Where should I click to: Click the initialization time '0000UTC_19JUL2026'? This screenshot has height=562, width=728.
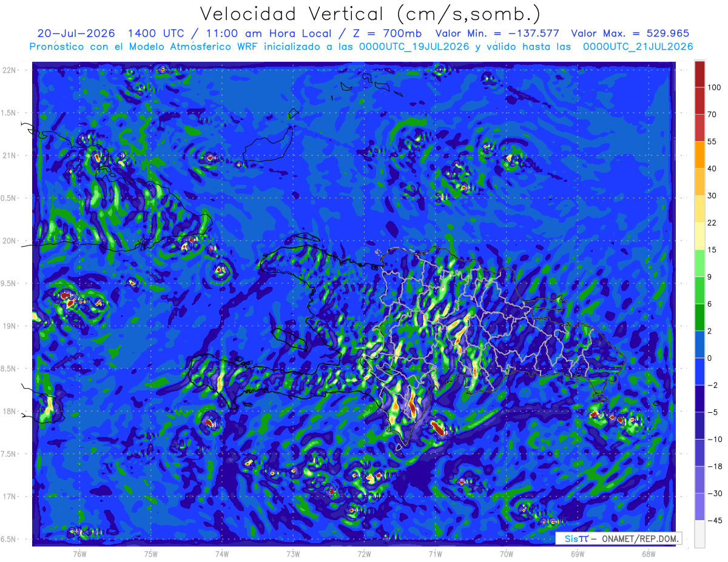pos(413,46)
